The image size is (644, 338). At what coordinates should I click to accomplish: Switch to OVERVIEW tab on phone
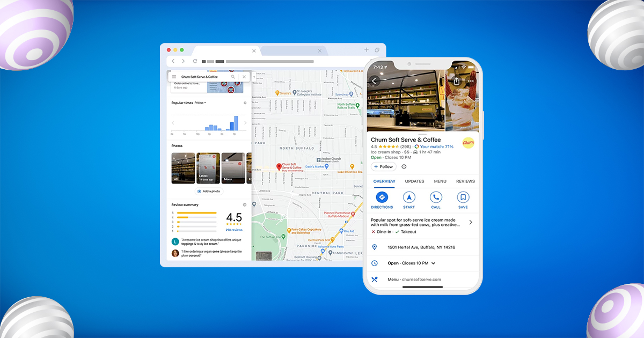(384, 181)
